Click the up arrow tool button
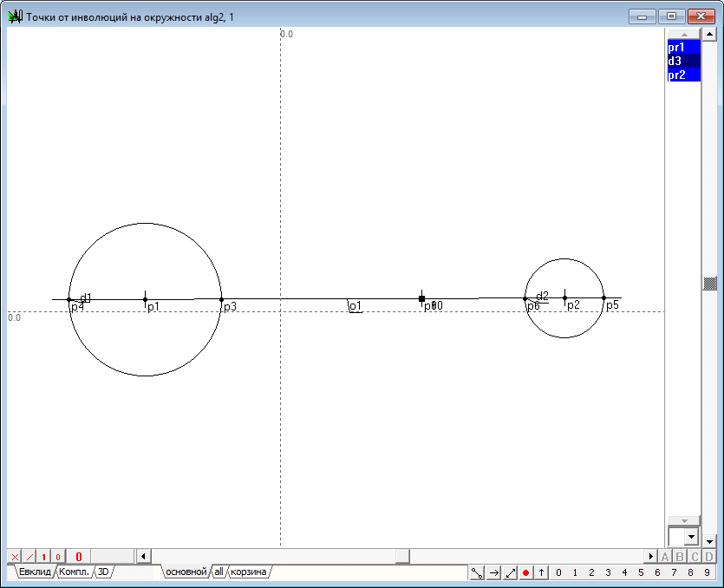This screenshot has width=724, height=588. pos(541,572)
